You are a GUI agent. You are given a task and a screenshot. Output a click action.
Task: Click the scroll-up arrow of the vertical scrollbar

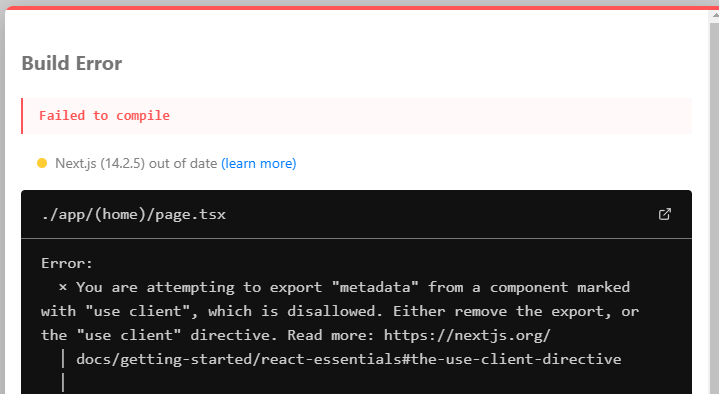pyautogui.click(x=715, y=15)
